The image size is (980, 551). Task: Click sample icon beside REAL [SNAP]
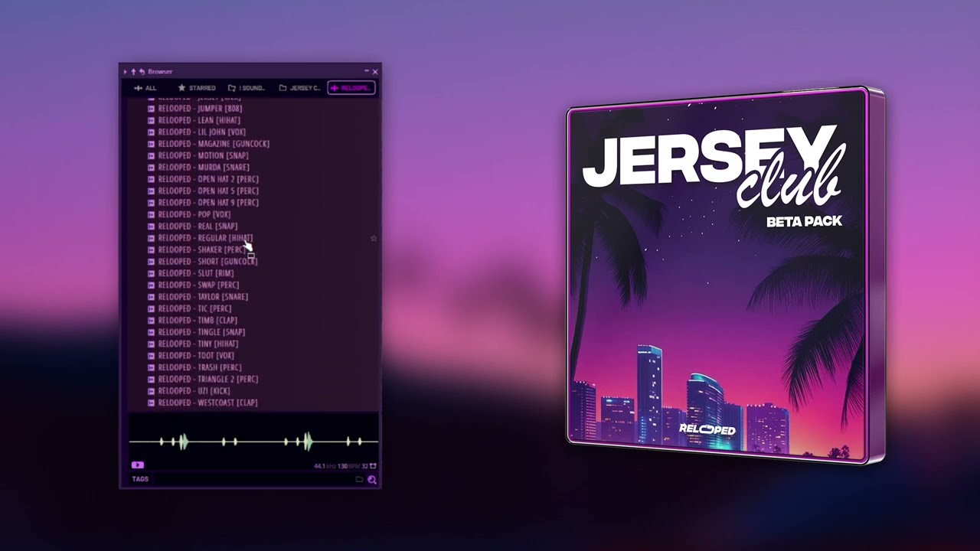[x=152, y=227]
